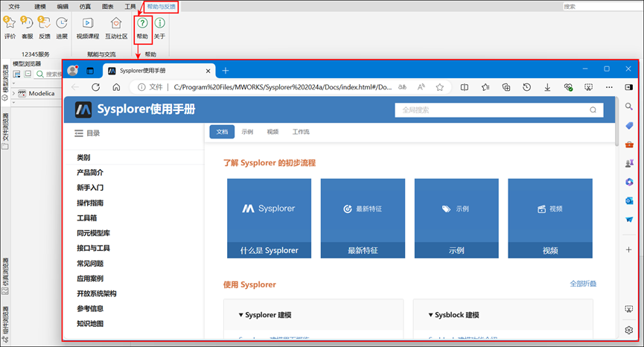Go to browser home icon
Image resolution: width=644 pixels, height=347 pixels.
point(117,87)
